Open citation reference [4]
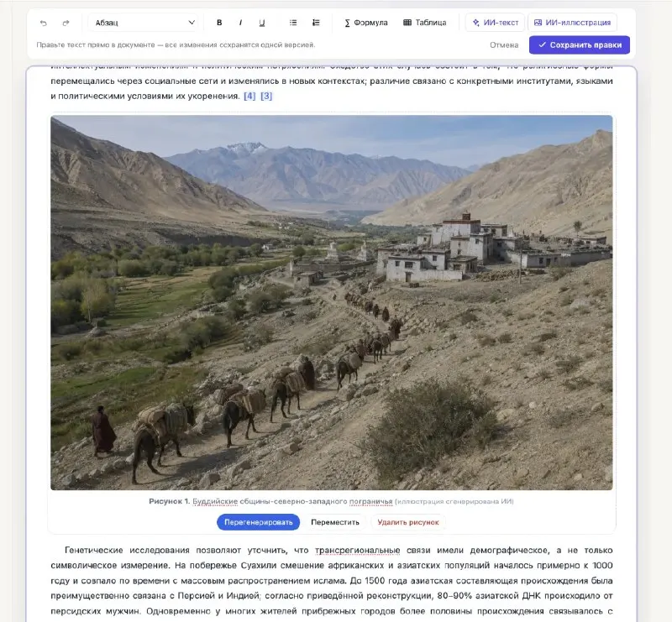The height and width of the screenshot is (622, 672). (x=249, y=96)
